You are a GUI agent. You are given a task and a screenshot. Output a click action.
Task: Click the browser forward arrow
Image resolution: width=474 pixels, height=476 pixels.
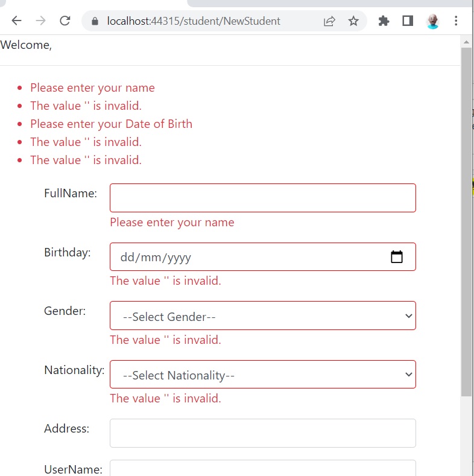tap(40, 21)
